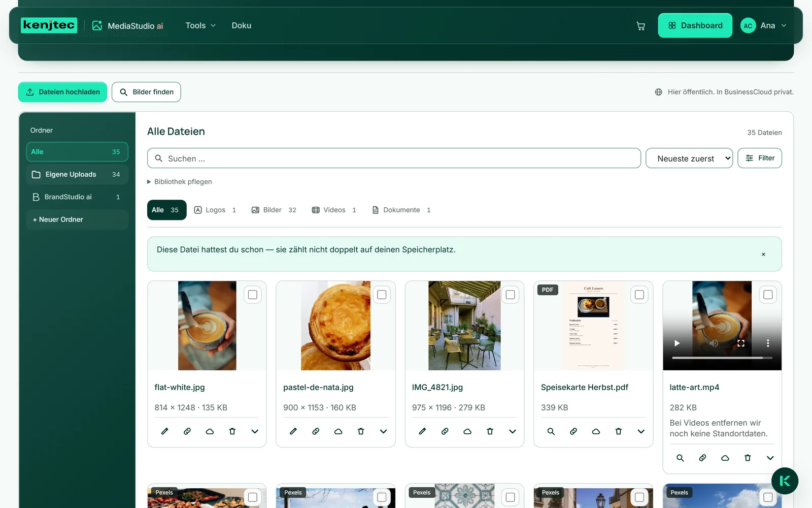The image size is (812, 508).
Task: Delete pastel-de-nata.jpg with trash icon
Action: tap(361, 431)
